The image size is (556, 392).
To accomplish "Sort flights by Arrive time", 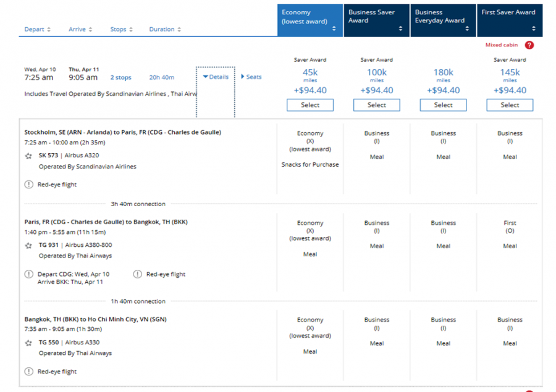I will [x=80, y=30].
